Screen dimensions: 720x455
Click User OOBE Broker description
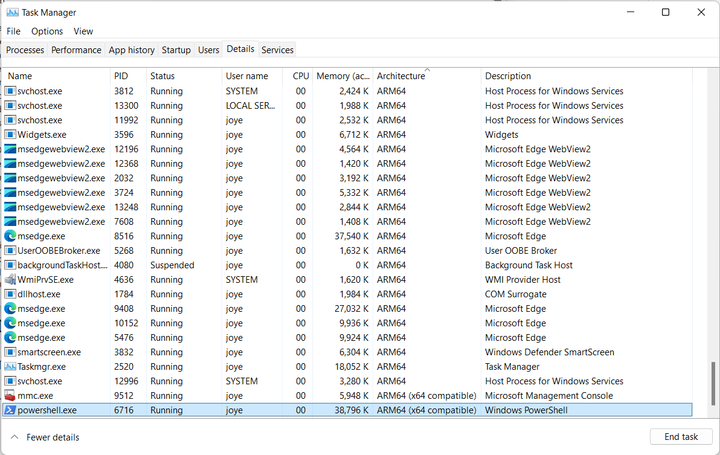point(521,251)
